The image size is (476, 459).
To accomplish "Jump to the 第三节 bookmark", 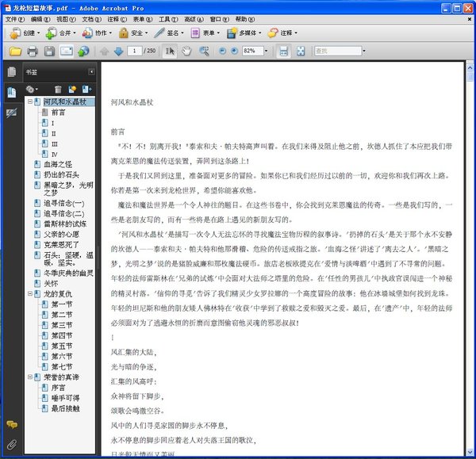I will coord(62,325).
